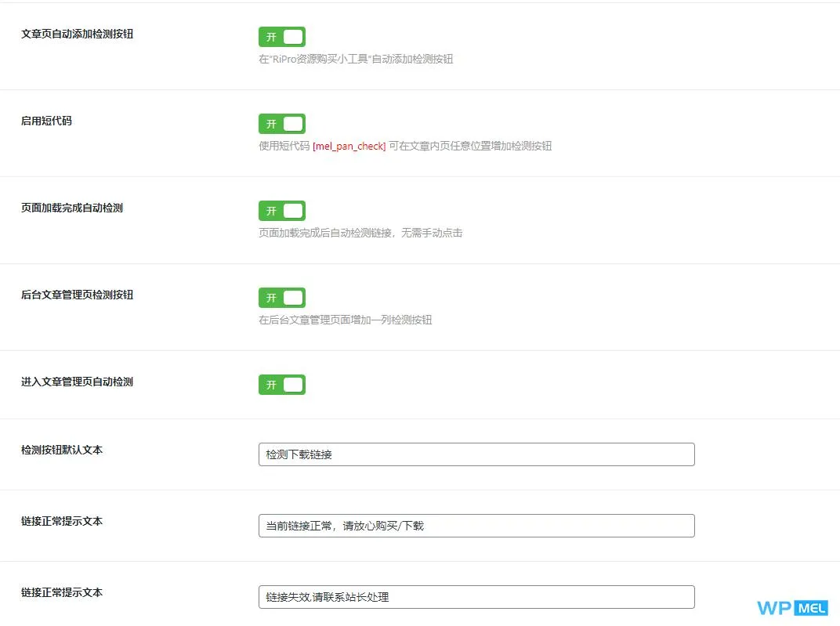Click label 进入文章管理页自动检测

click(x=77, y=382)
